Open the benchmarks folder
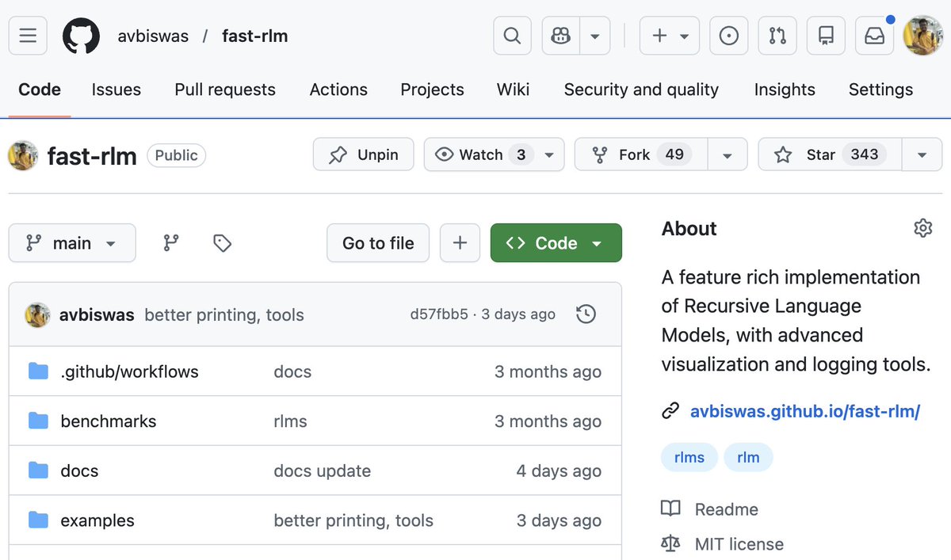The image size is (951, 560). pos(109,421)
